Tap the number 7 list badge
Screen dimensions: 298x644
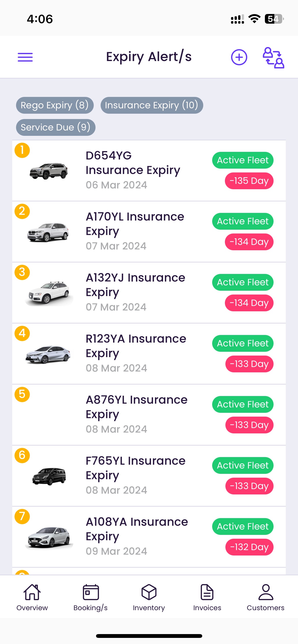(22, 517)
